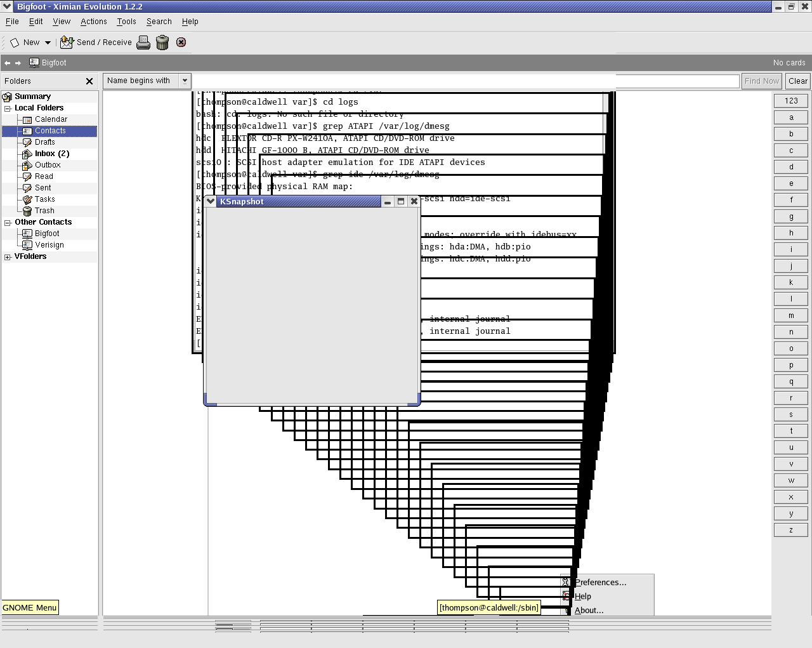Open the Tools menu
Viewport: 812px width, 648px height.
pos(126,22)
